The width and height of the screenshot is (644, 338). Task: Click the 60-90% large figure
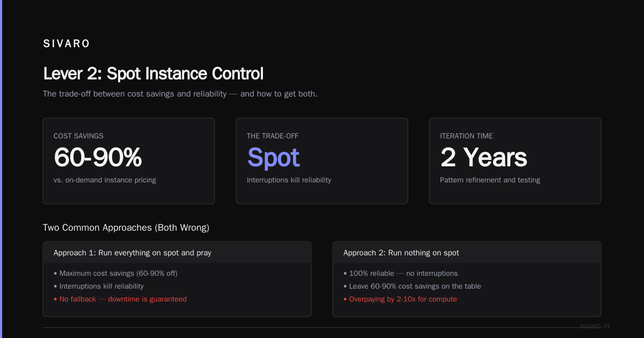click(x=98, y=157)
